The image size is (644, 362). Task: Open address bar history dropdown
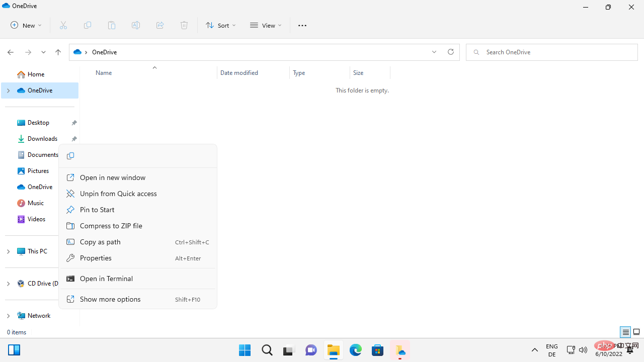pyautogui.click(x=434, y=52)
